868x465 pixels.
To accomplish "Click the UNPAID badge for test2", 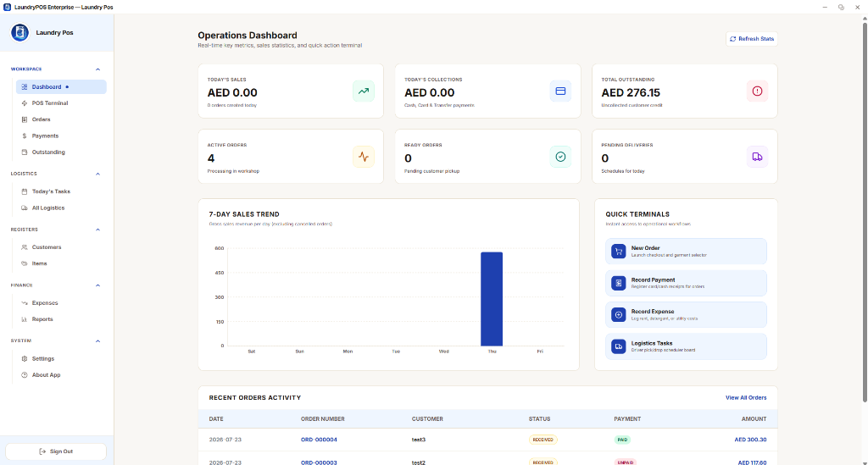I will pyautogui.click(x=625, y=462).
